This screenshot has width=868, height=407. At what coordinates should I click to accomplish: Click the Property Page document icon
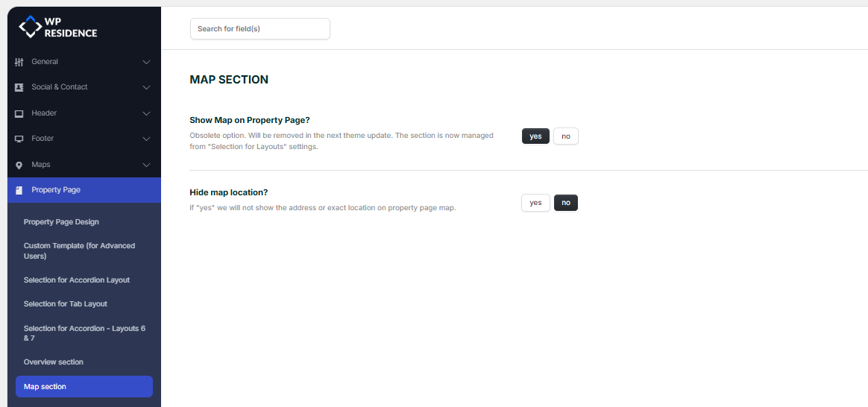[19, 190]
